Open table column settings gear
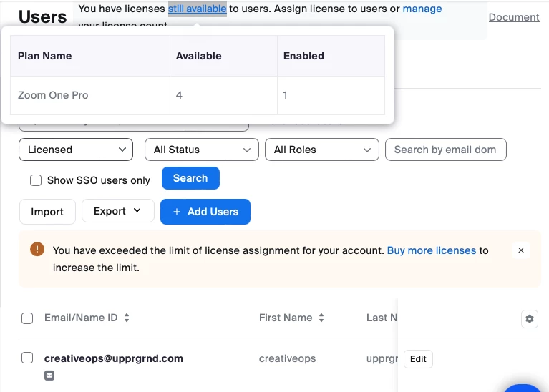The height and width of the screenshot is (392, 549). point(530,319)
